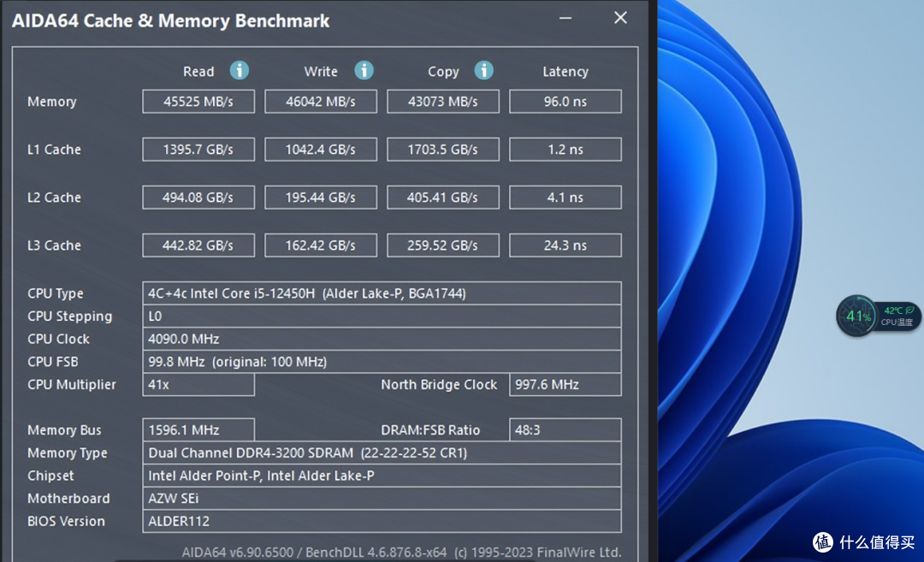Click the Copy column header label
The image size is (924, 562).
tap(443, 72)
